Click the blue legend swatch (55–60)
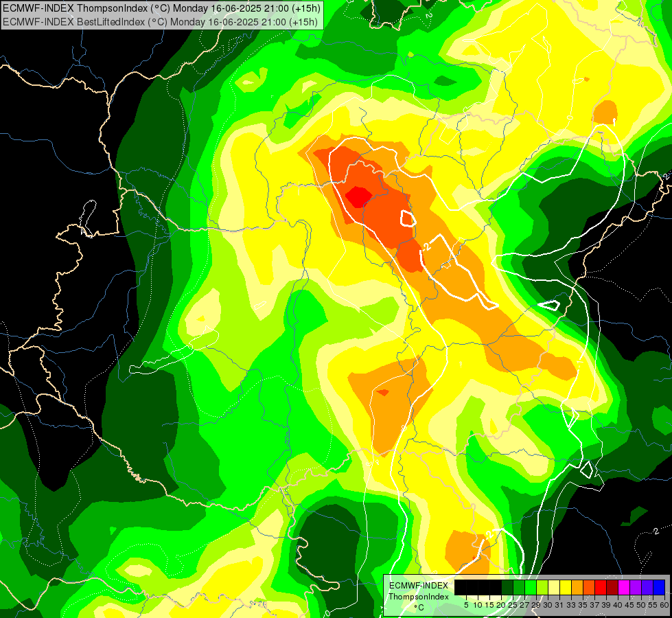Viewport: 672px width, 618px height. point(659,587)
